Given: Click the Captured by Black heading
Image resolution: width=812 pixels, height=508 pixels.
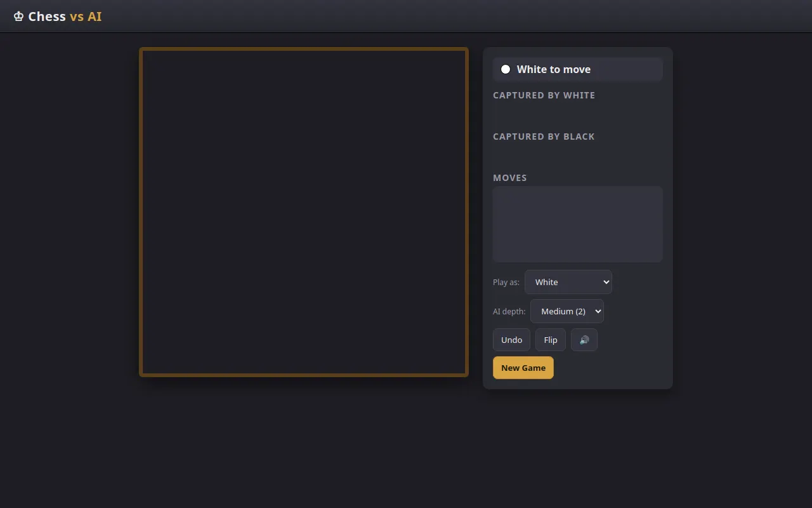Looking at the screenshot, I should click(x=544, y=137).
